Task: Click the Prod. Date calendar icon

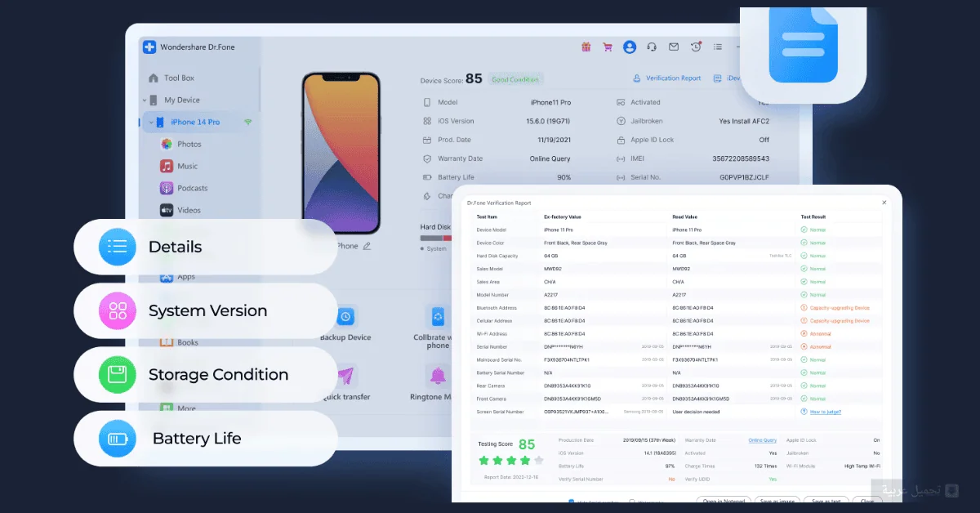Action: (427, 140)
